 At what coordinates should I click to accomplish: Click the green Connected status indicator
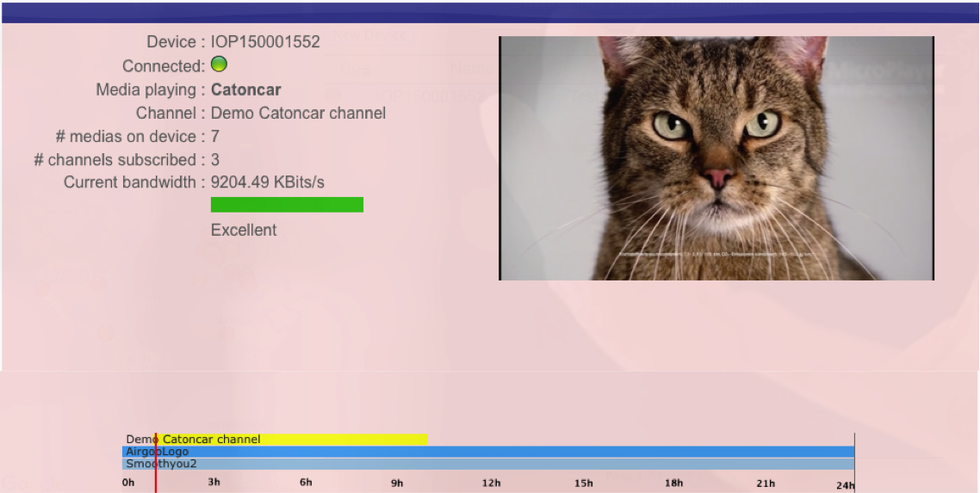[x=219, y=65]
